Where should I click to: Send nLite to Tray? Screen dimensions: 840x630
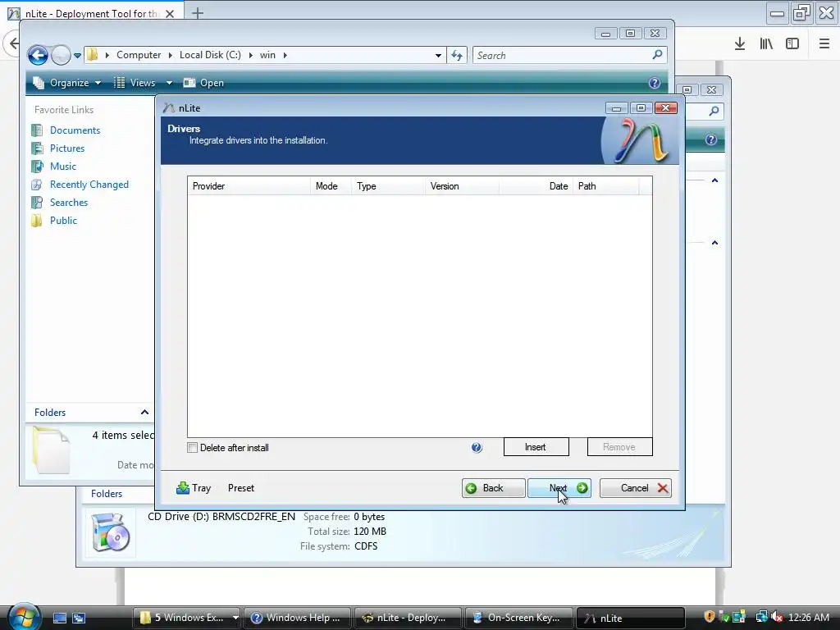(x=194, y=488)
